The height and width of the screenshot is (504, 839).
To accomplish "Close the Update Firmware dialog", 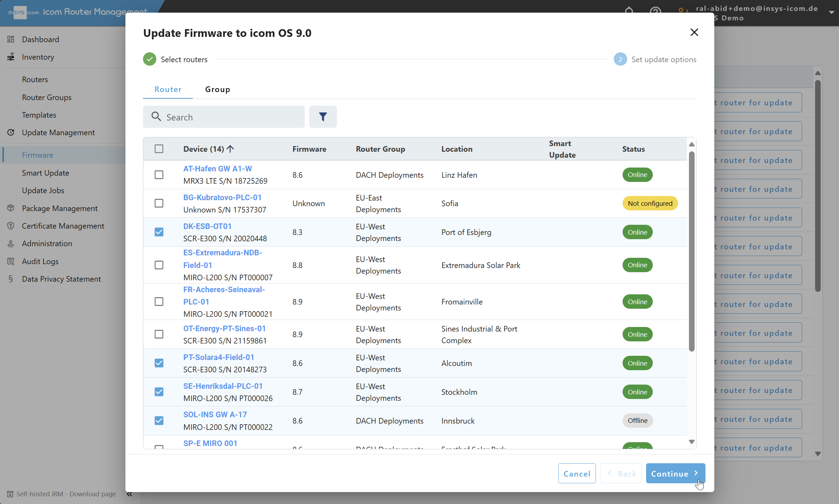I will click(694, 32).
